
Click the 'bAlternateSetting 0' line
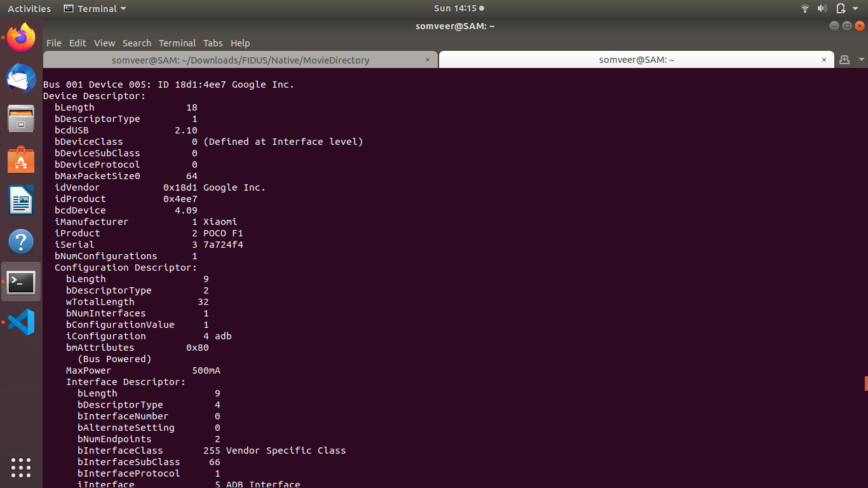[149, 428]
